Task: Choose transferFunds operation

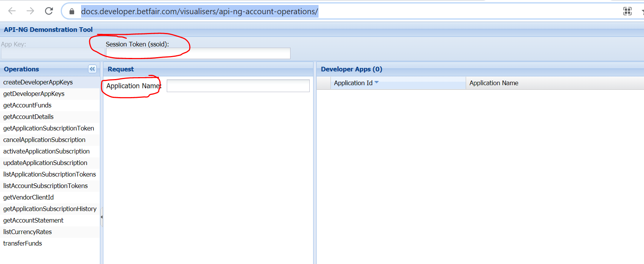Action: (50, 243)
